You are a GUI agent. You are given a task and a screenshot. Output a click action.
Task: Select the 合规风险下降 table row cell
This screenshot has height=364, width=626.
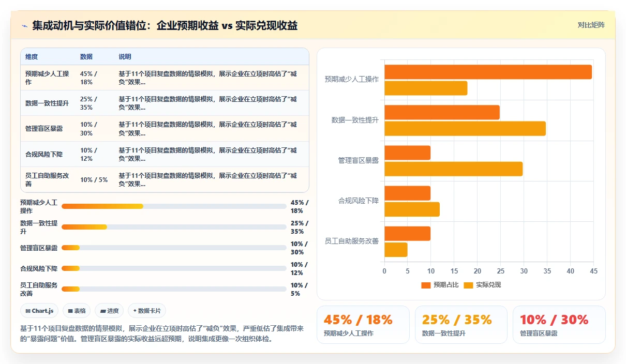pos(47,154)
